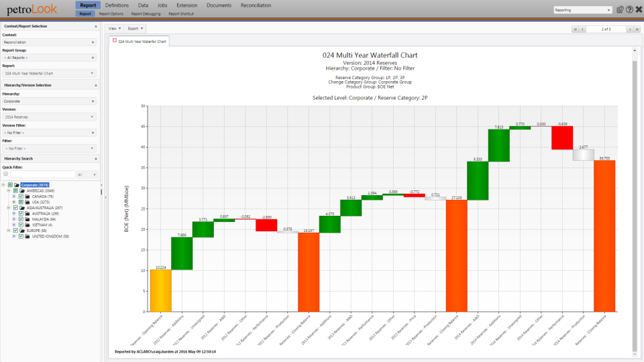Click the Quick Filter text input
Viewport: 644px width, 362px height.
43,174
